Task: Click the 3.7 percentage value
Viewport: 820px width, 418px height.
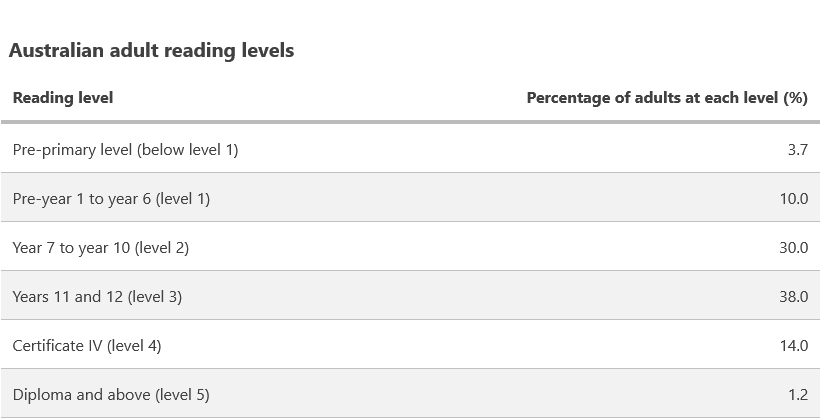Action: coord(797,150)
